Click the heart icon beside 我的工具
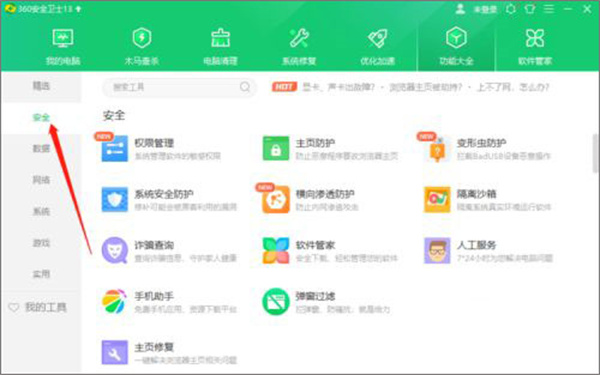 coord(14,307)
